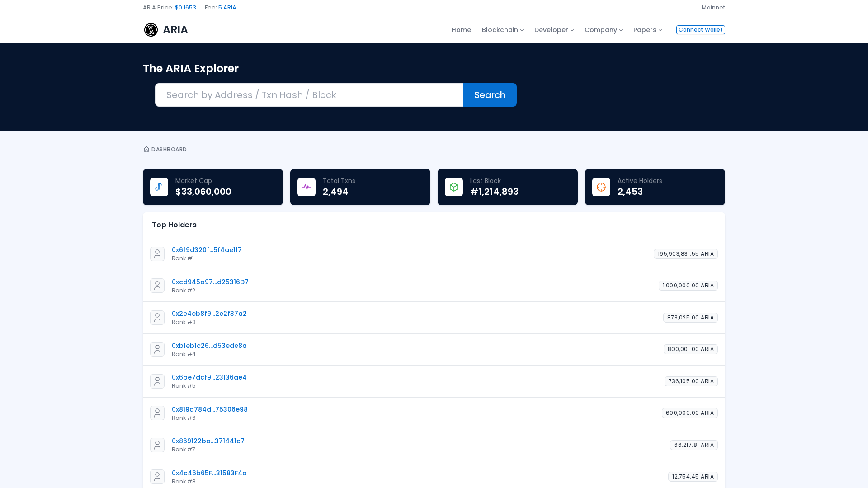
Task: Click the 0x6f9d320f...5f4ae117 address link
Action: click(x=207, y=249)
